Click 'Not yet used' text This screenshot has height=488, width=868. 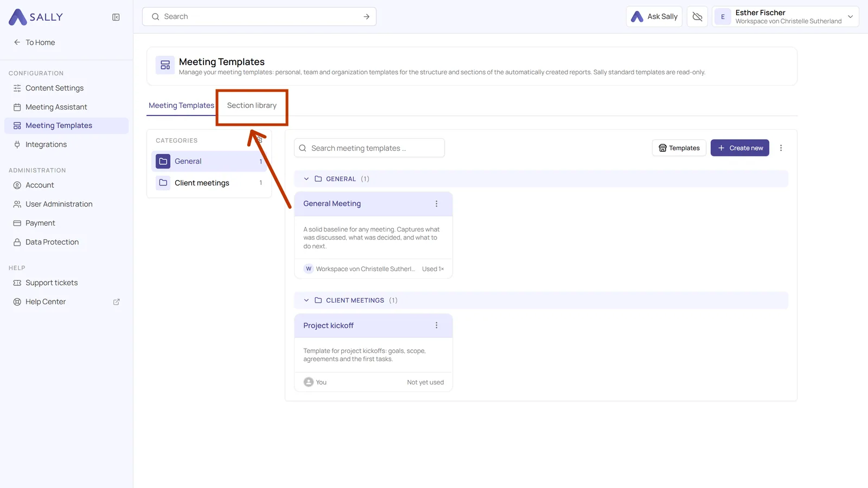click(x=425, y=382)
